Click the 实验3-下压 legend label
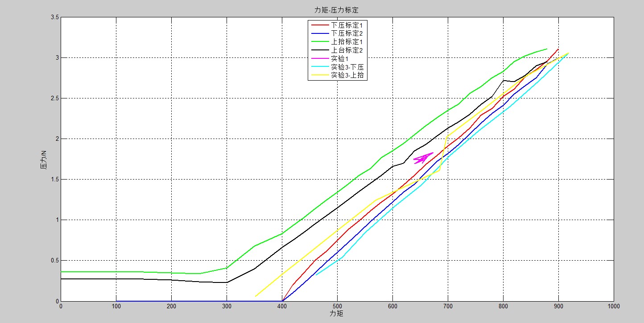 click(x=349, y=67)
